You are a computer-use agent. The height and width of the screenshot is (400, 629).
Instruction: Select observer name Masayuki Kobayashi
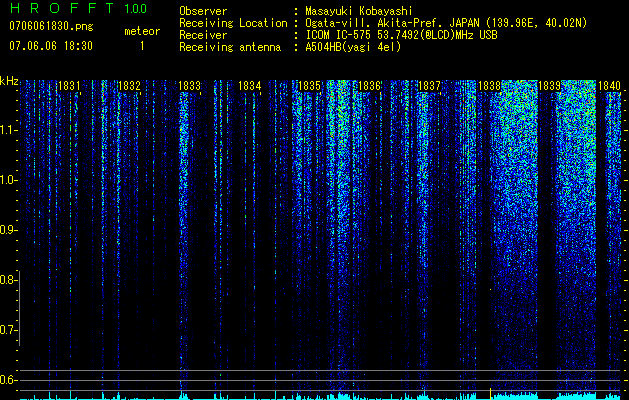(x=358, y=12)
